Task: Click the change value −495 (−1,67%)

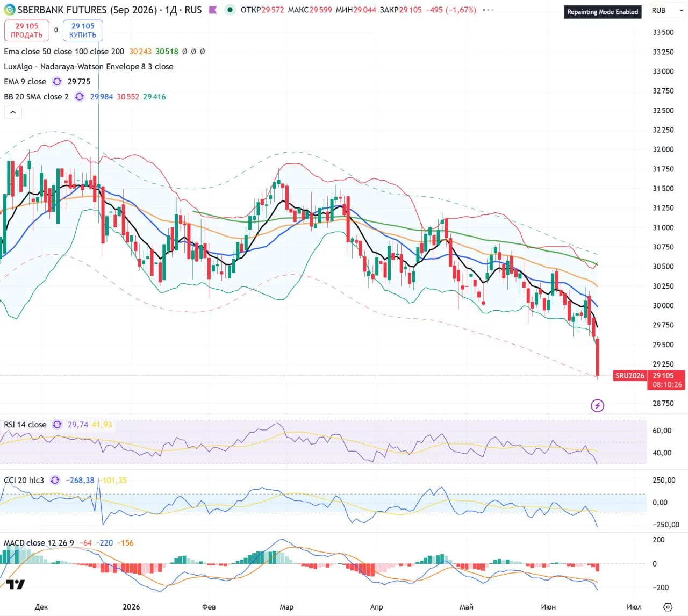Action: click(451, 10)
